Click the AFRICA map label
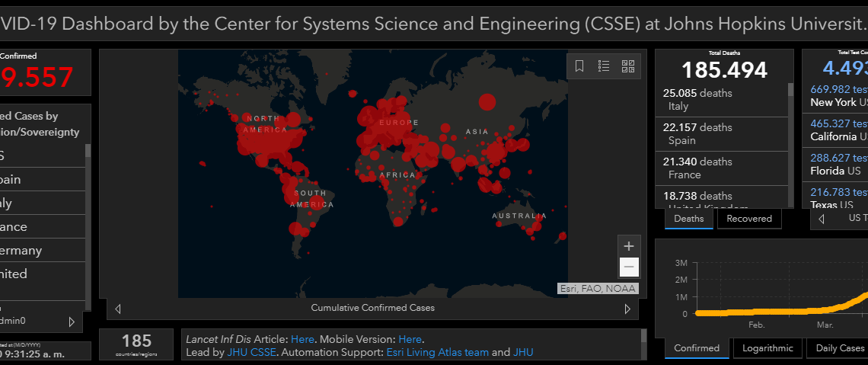The image size is (868, 365). click(397, 175)
